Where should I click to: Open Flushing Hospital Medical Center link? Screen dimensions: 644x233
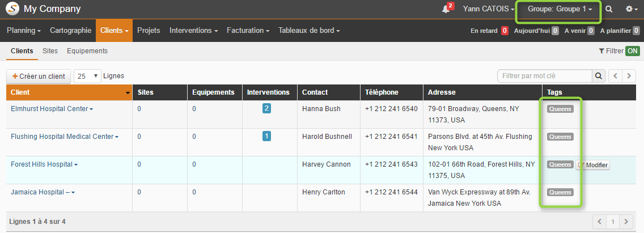(x=62, y=137)
